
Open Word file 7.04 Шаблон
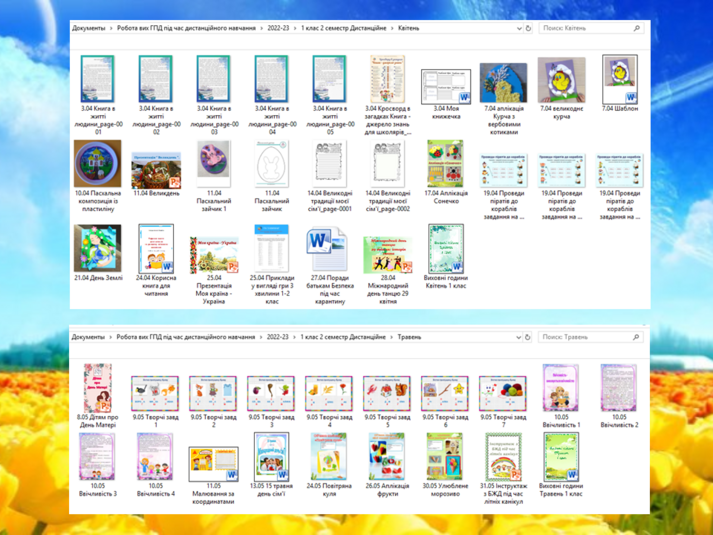(x=620, y=84)
